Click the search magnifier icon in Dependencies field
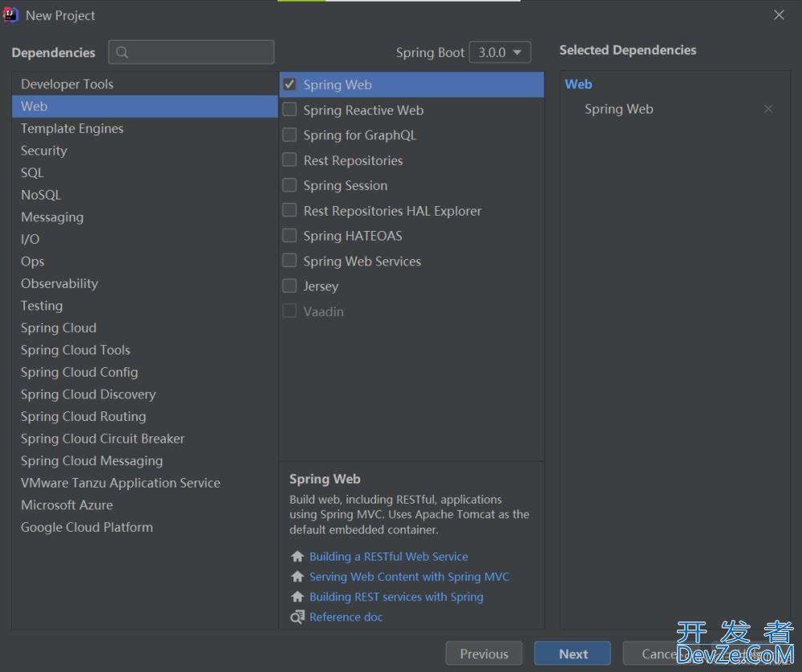The height and width of the screenshot is (672, 802). click(x=122, y=52)
